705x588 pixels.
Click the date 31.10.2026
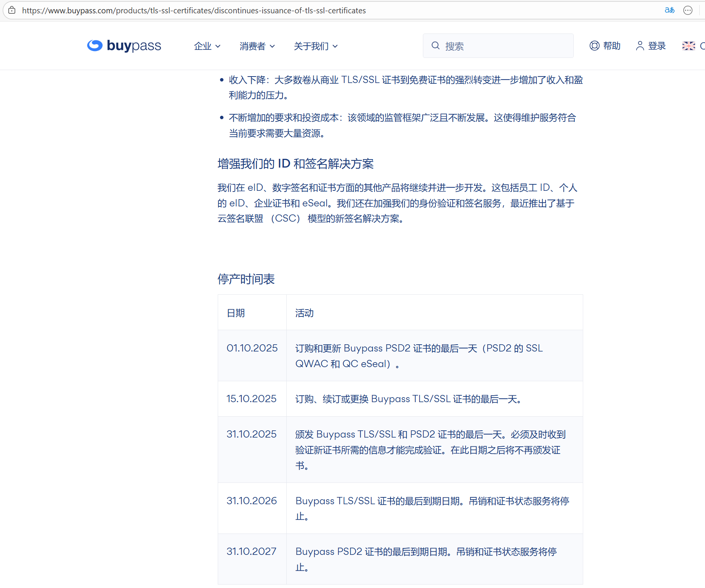click(252, 501)
